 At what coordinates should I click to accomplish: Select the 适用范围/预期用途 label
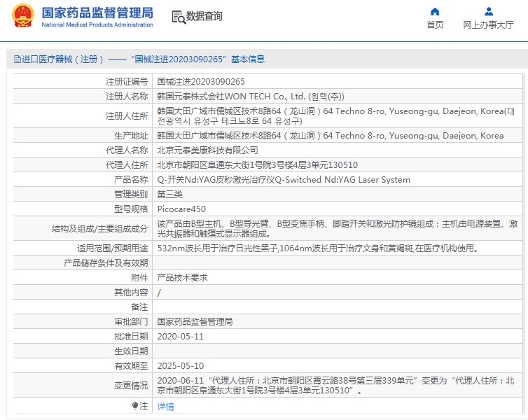(113, 248)
